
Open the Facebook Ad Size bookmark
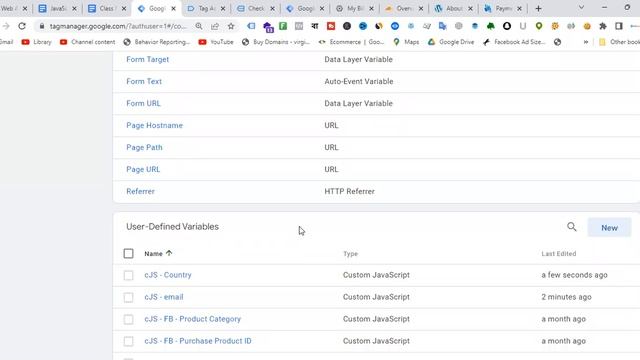click(514, 42)
